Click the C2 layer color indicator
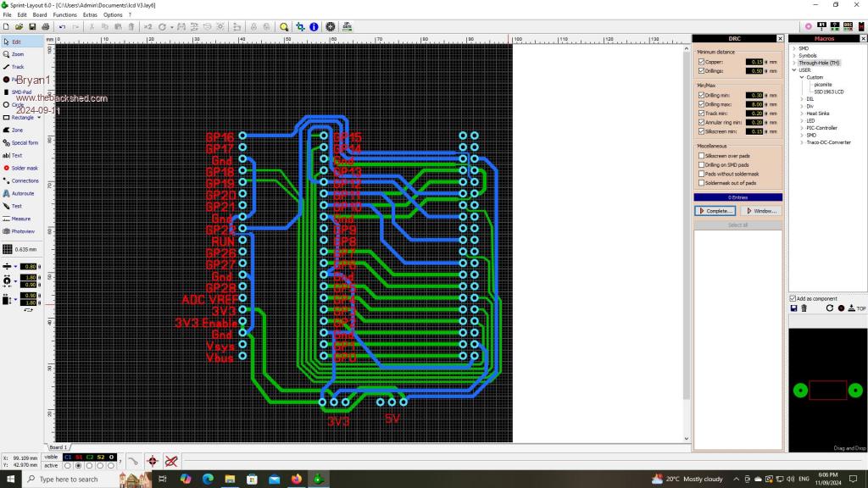This screenshot has width=868, height=488. [91, 457]
